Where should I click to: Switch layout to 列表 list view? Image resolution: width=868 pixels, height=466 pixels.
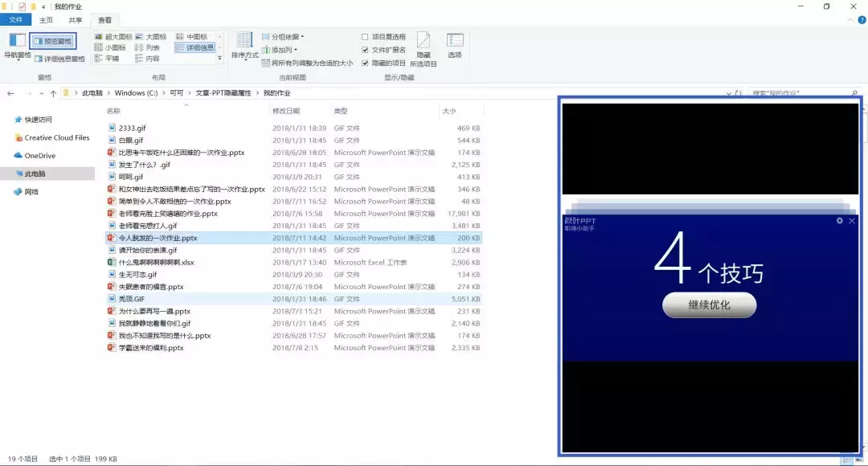click(x=147, y=47)
